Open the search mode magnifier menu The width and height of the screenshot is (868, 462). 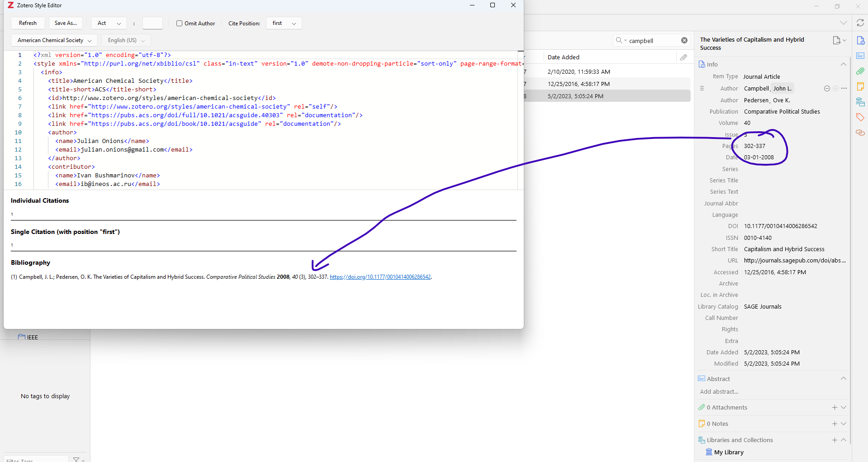pos(621,40)
